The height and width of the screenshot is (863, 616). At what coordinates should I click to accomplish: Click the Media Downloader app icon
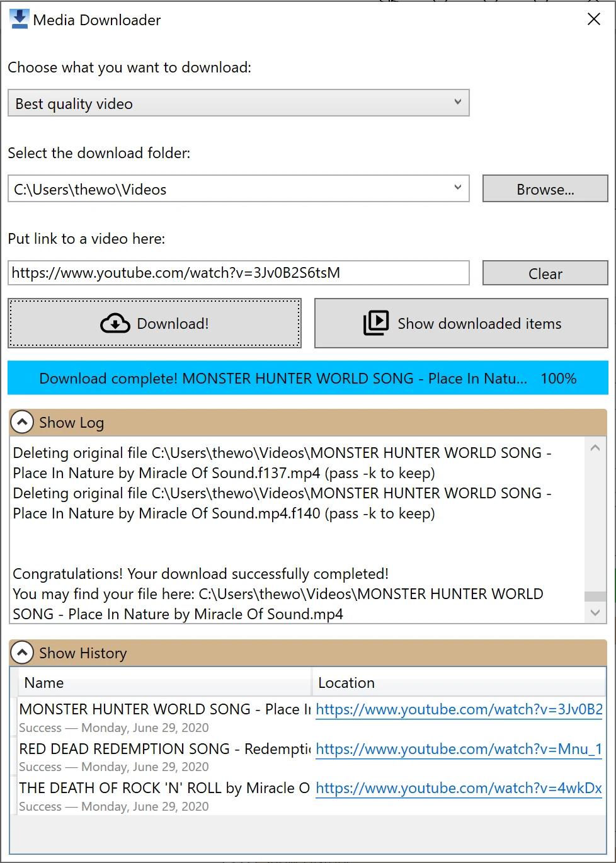(20, 19)
